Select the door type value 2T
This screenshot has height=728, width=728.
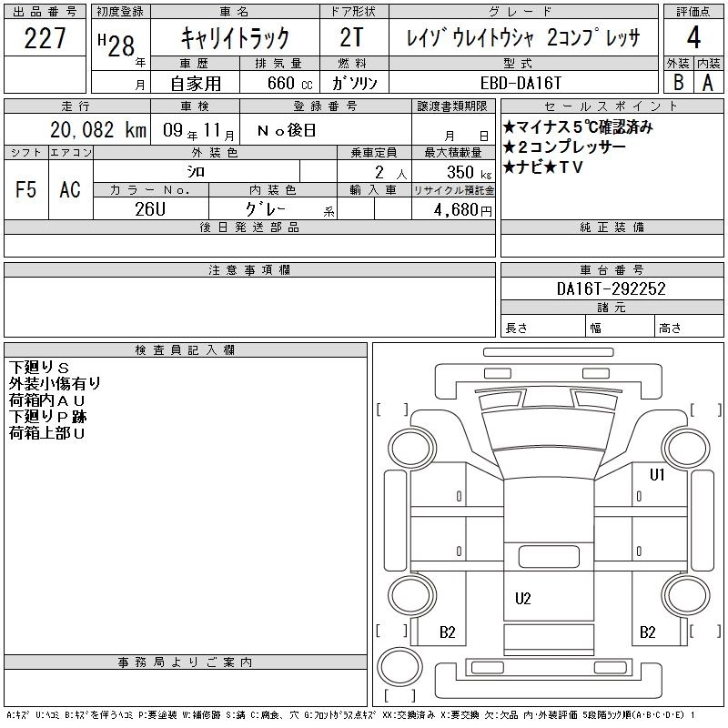pos(351,37)
